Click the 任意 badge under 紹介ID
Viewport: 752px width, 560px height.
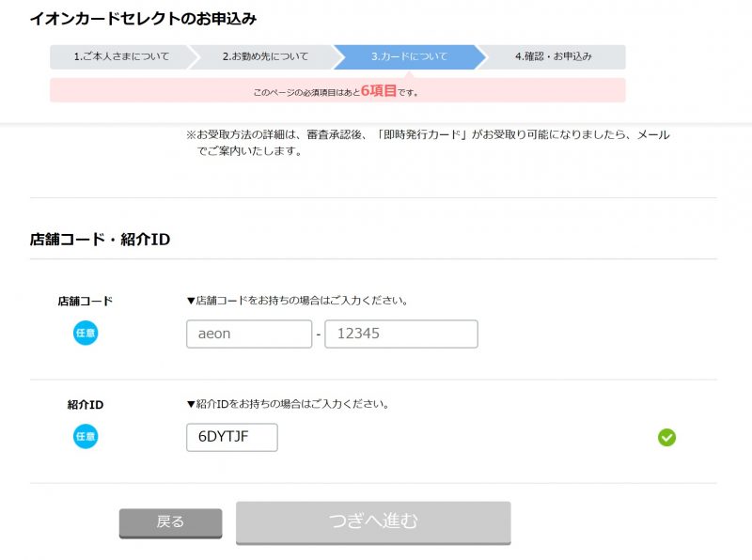[x=86, y=436]
